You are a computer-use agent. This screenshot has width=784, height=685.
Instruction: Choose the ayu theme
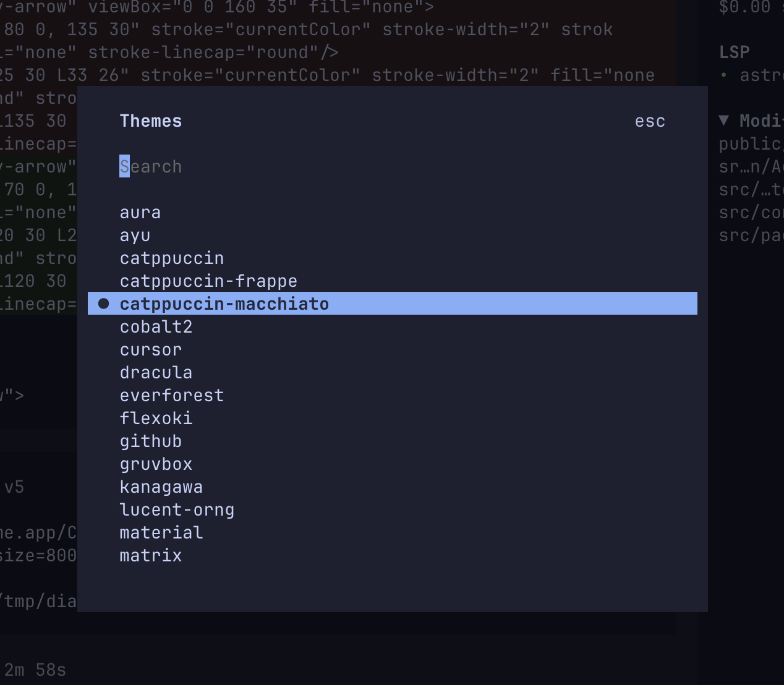[135, 236]
